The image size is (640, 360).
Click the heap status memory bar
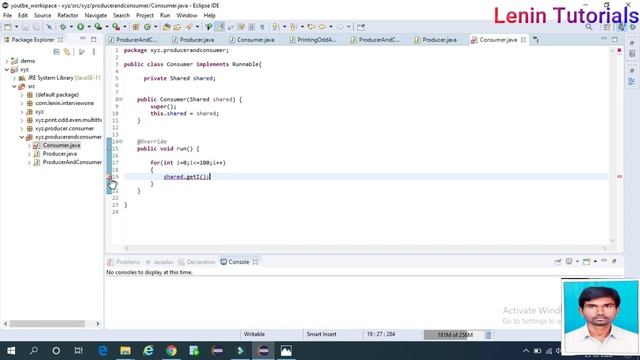(454, 335)
